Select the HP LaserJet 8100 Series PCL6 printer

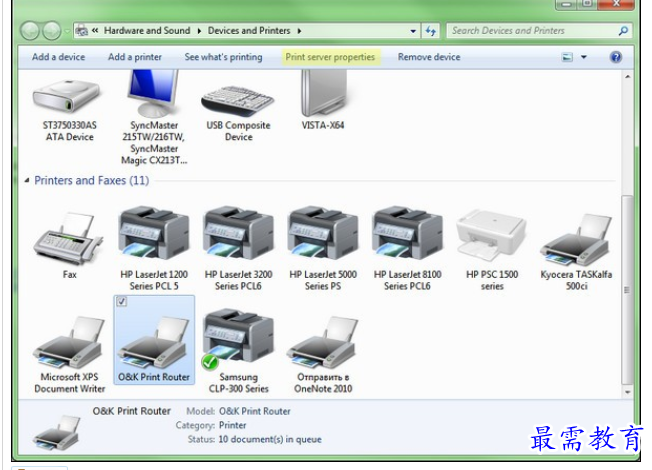408,233
